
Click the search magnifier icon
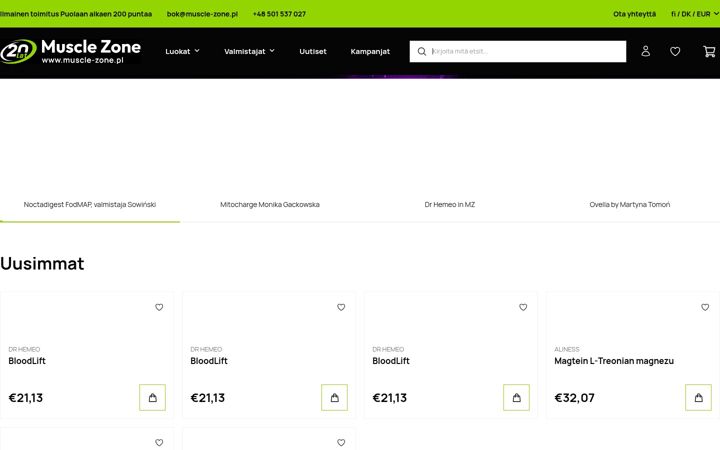point(422,51)
